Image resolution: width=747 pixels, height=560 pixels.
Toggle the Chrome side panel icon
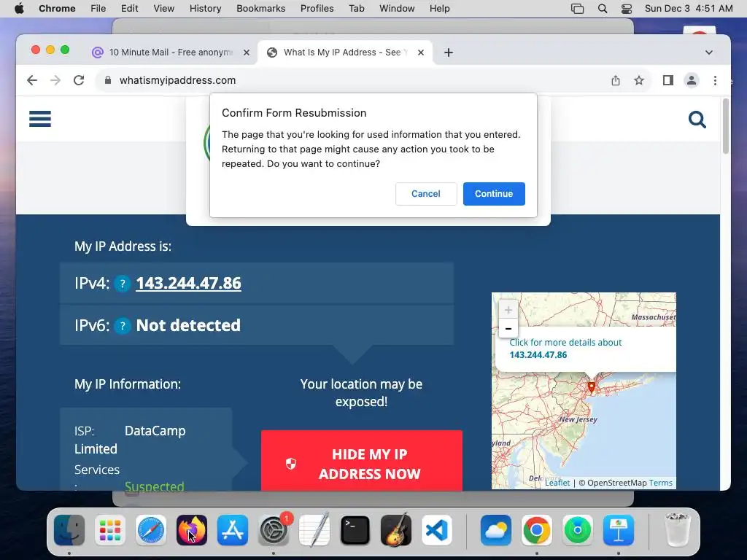668,80
